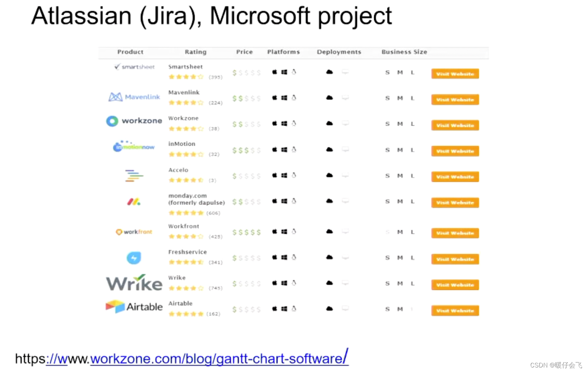The image size is (588, 372).
Task: Click the inMotionNow logo
Action: pos(134,146)
